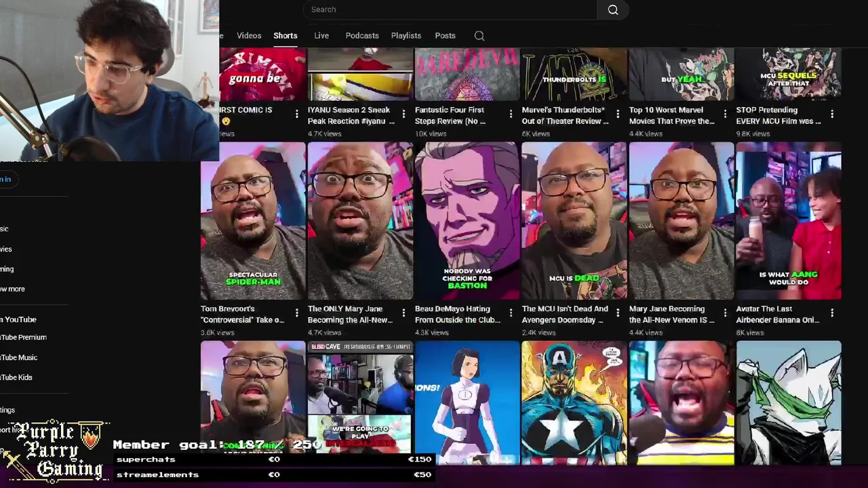Open options menu for IYANU Season 2 short
Viewport: 868px width, 488px height.
click(x=403, y=114)
